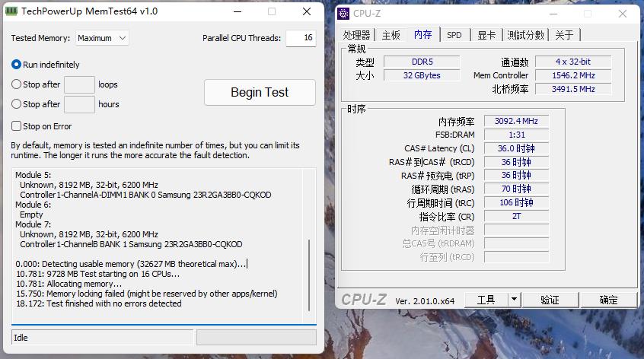Click the '9728 MB Test starting' log line
Screen dimensions: 644x359
pos(97,274)
